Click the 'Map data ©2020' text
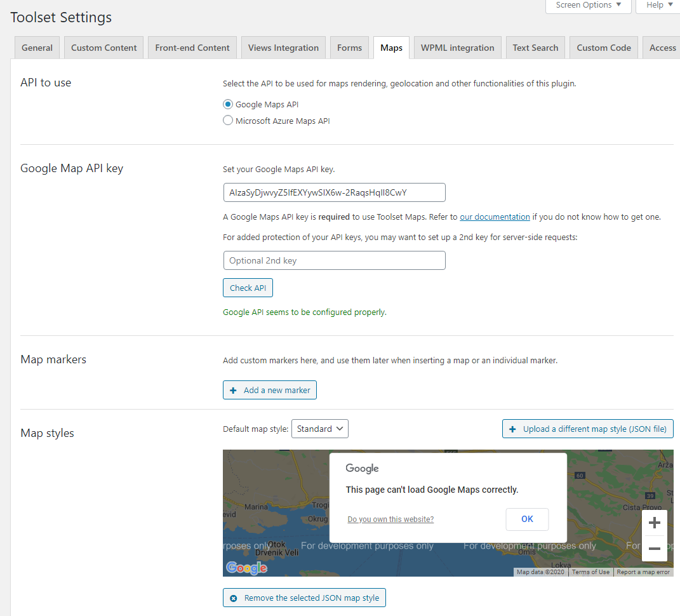This screenshot has height=616, width=680. click(540, 572)
